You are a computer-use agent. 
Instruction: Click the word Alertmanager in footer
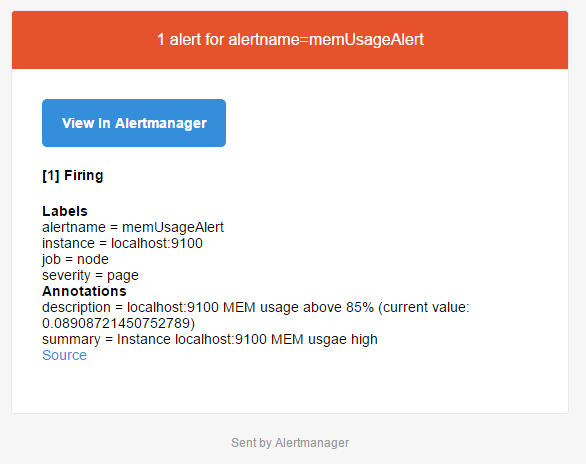click(x=312, y=443)
